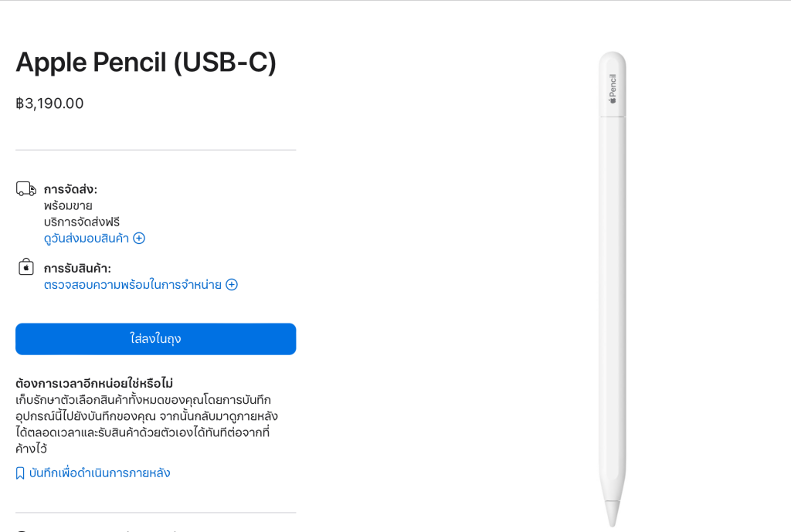Click the บริการจัดส่งฟรี free delivery text
Screen dimensions: 791x532
[82, 222]
